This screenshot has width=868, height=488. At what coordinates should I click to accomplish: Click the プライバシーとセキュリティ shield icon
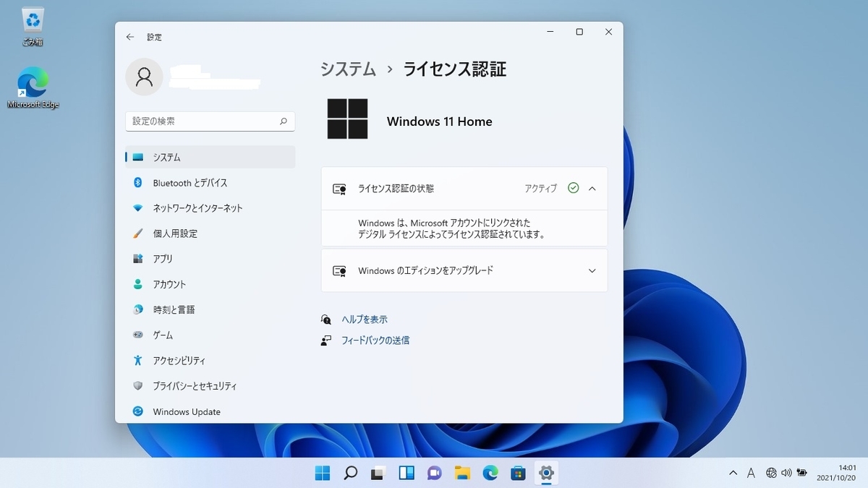[x=138, y=386]
